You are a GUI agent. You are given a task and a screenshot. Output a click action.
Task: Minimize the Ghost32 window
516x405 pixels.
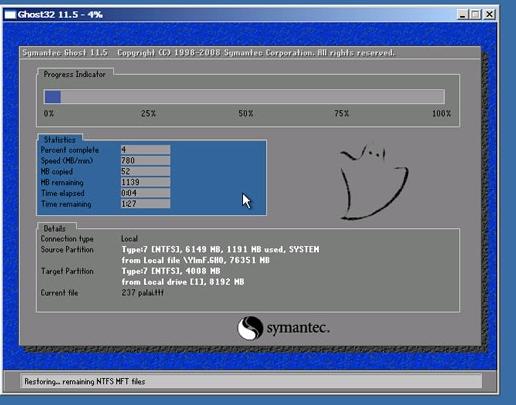[462, 14]
